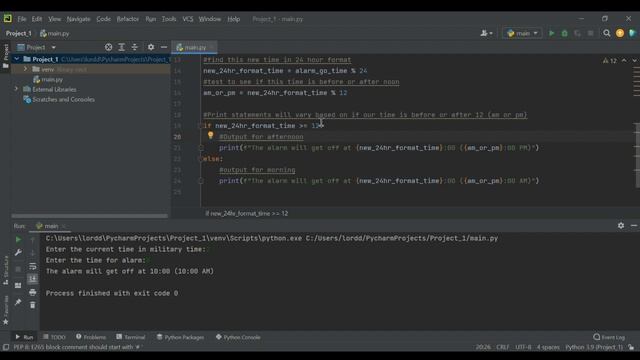Open the Run tool window tab
The height and width of the screenshot is (360, 640).
point(24,337)
